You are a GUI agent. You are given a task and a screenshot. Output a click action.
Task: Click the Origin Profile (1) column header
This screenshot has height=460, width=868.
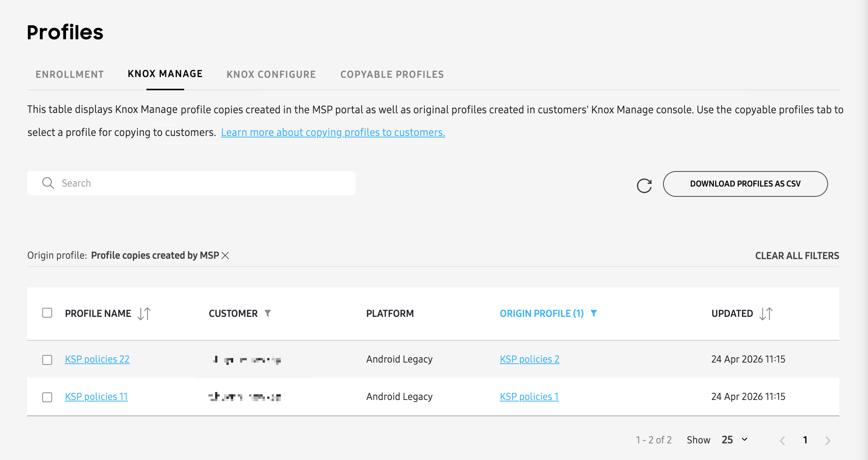(x=542, y=313)
